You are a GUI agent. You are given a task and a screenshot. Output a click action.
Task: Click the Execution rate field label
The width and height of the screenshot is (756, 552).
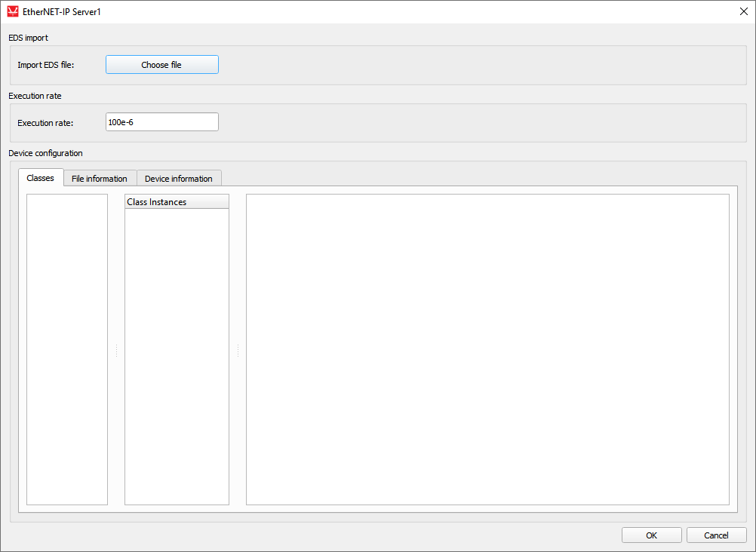(45, 122)
